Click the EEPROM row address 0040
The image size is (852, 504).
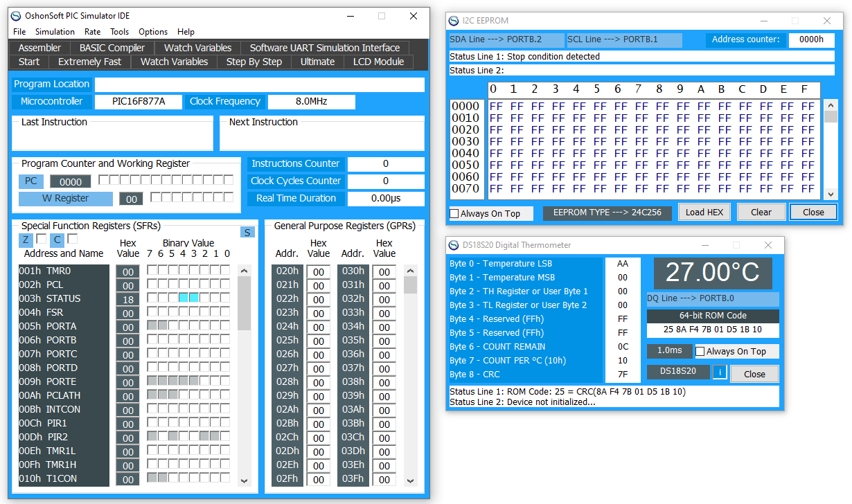(x=465, y=153)
